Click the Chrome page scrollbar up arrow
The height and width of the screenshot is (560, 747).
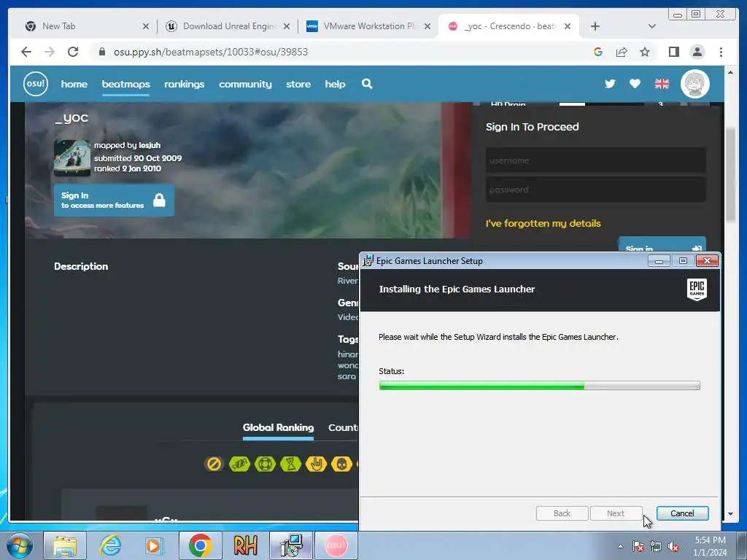pos(730,72)
